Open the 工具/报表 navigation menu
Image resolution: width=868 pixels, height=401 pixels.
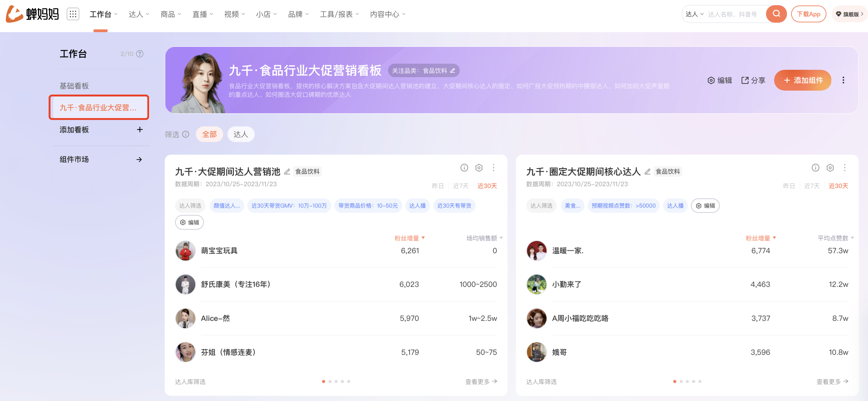pos(339,14)
